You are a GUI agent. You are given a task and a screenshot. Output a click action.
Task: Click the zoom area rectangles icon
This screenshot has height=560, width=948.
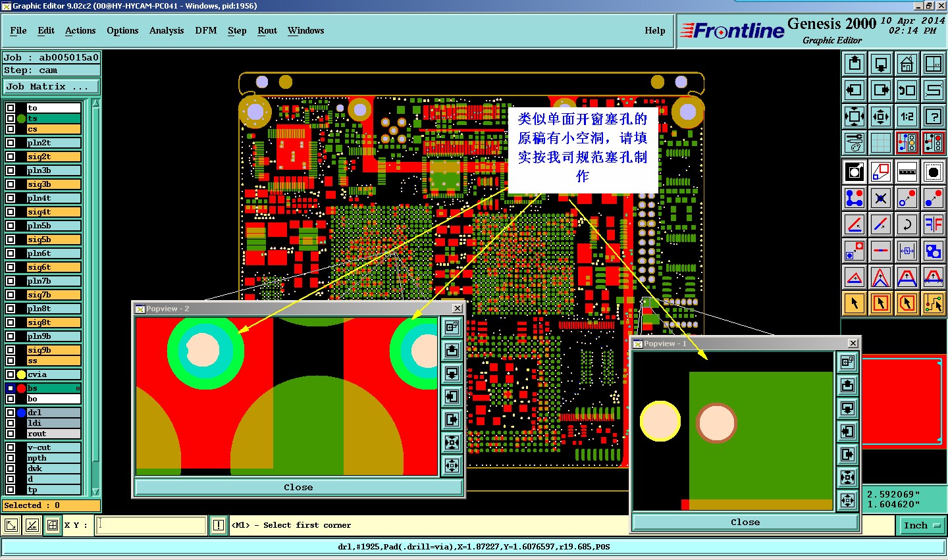tap(881, 172)
